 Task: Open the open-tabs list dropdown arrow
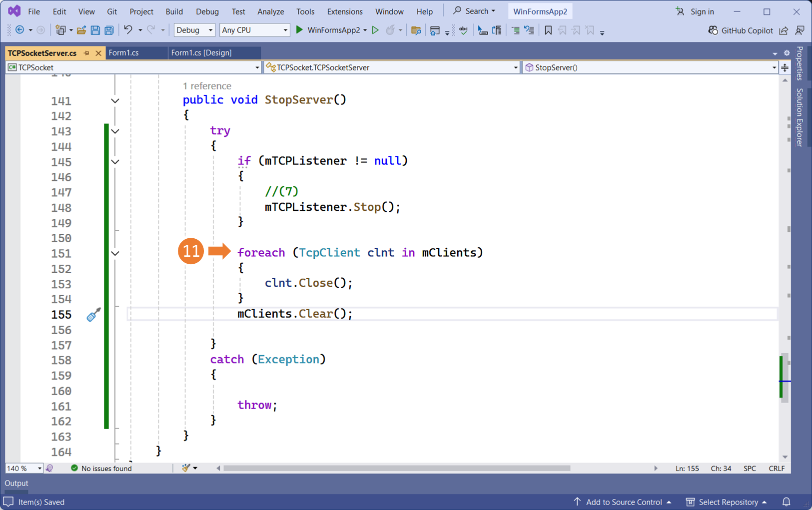(775, 53)
